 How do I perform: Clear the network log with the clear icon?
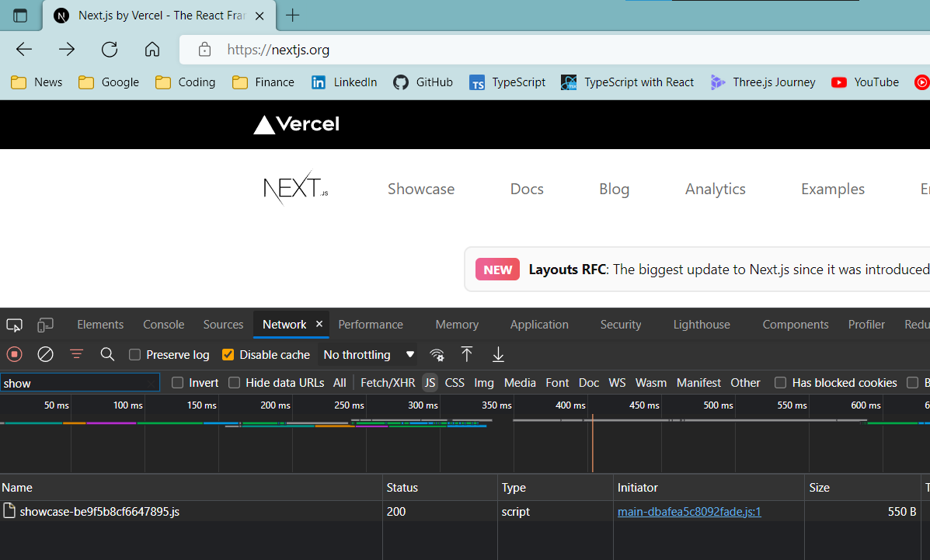click(x=45, y=354)
